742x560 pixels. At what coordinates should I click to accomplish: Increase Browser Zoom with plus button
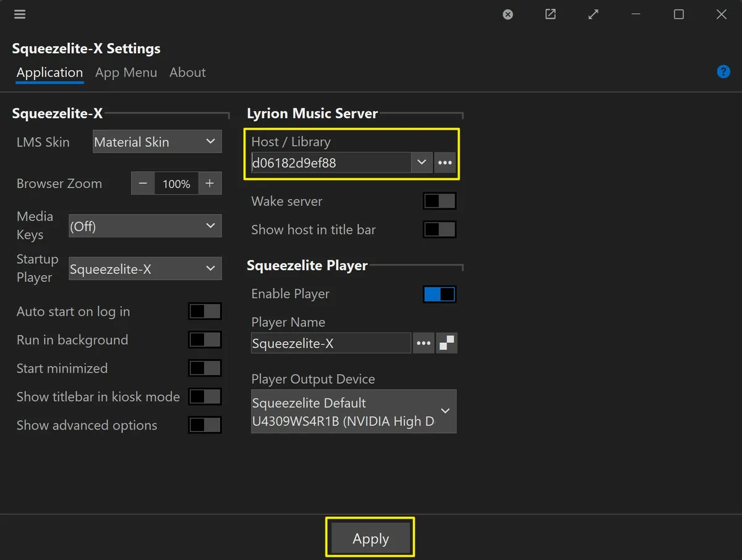[x=210, y=184]
